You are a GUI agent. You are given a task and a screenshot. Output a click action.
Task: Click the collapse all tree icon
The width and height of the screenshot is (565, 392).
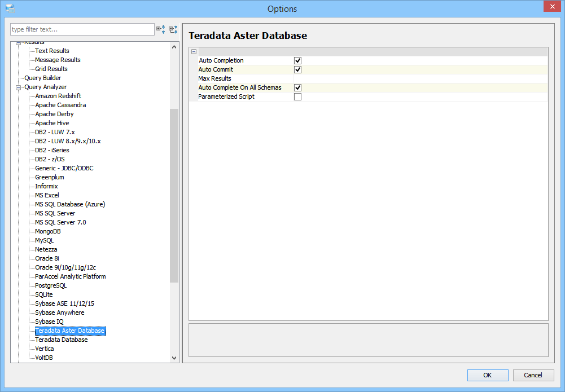tap(173, 29)
